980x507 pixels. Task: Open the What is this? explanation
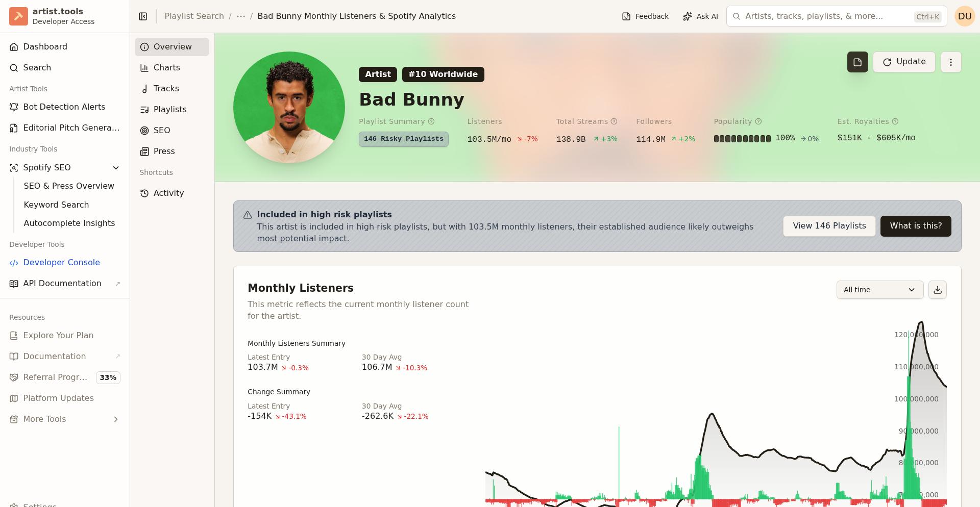click(916, 225)
